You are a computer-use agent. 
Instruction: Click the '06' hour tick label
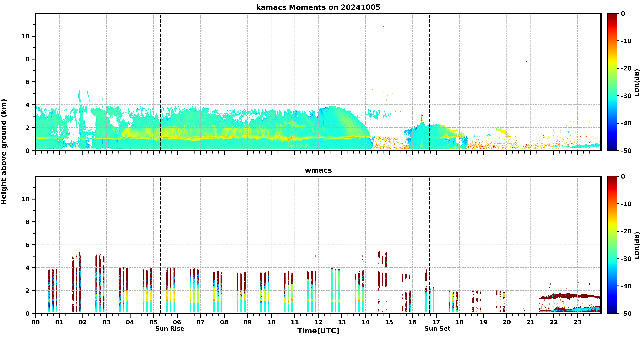177,322
